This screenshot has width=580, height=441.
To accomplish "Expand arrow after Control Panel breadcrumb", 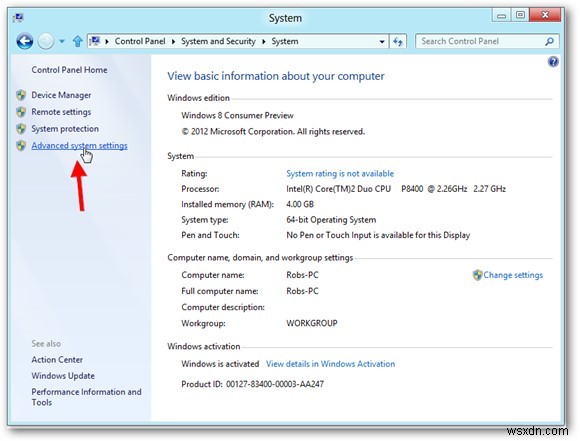I will tap(173, 41).
